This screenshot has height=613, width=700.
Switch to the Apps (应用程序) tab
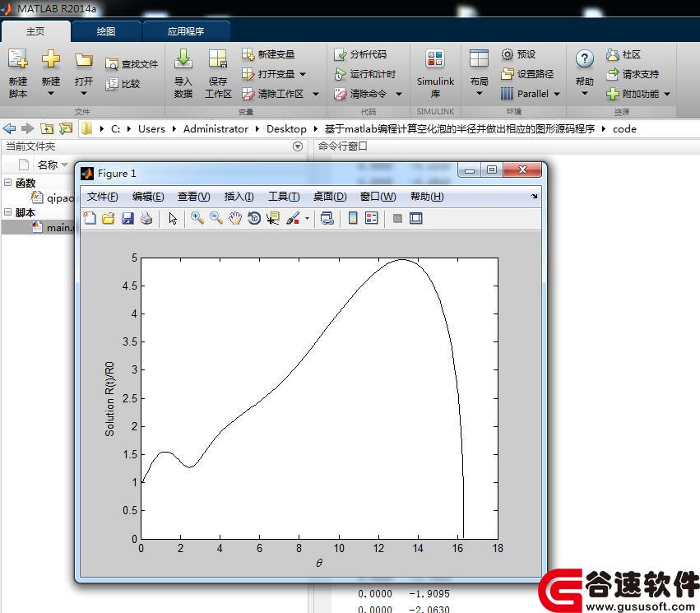186,31
